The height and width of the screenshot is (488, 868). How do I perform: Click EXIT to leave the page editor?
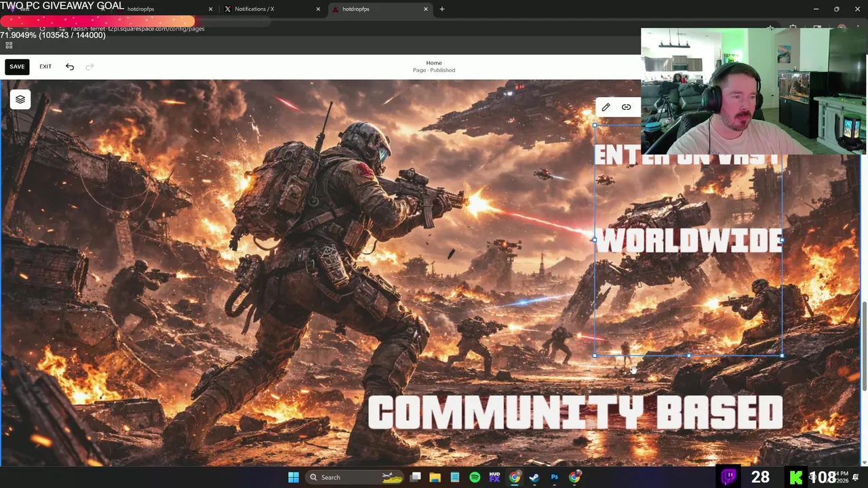click(45, 66)
